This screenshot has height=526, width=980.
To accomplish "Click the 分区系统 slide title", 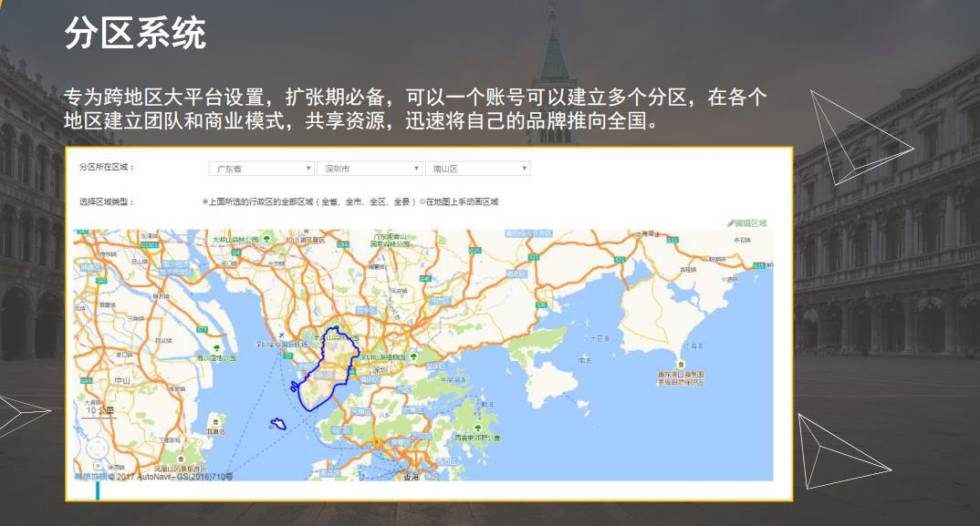I will click(x=135, y=33).
